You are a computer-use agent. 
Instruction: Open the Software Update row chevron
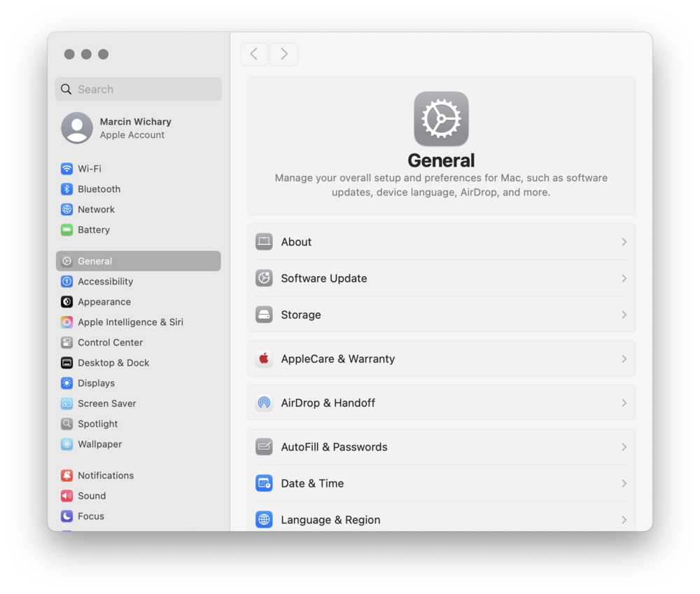pos(624,278)
